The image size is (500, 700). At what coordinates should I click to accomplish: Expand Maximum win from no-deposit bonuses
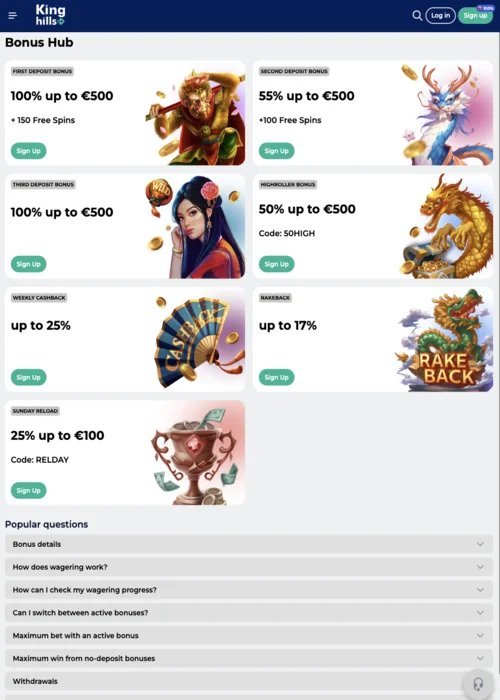point(249,658)
